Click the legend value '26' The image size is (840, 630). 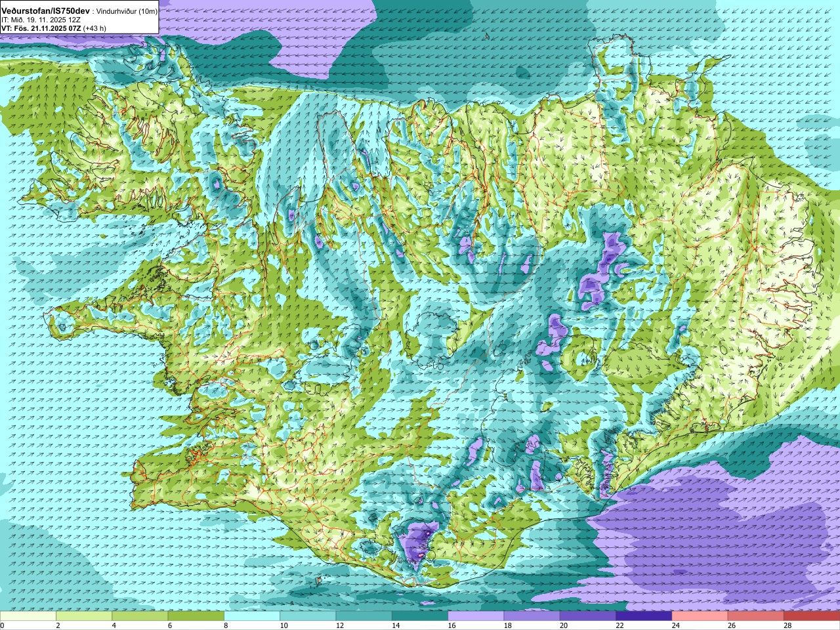pos(732,625)
